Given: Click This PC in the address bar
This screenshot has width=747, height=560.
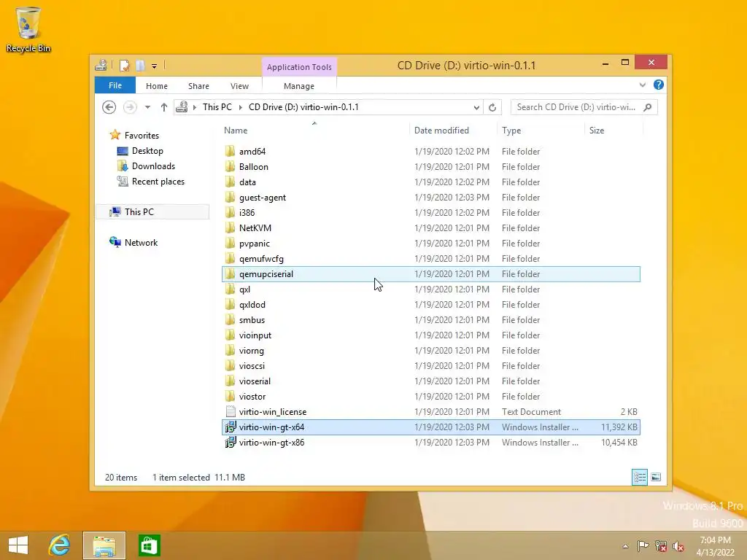Looking at the screenshot, I should (x=217, y=107).
